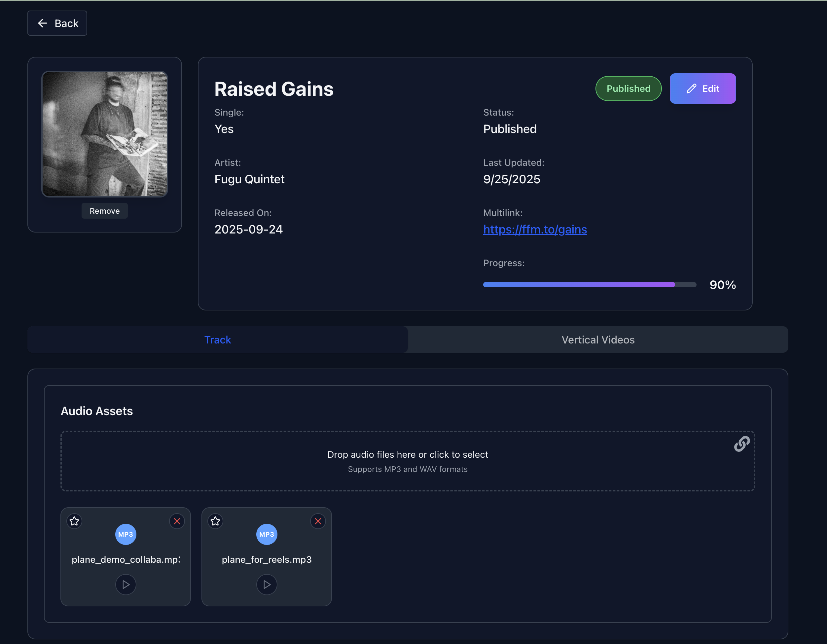Click the green Published status badge
The image size is (827, 644).
[628, 89]
